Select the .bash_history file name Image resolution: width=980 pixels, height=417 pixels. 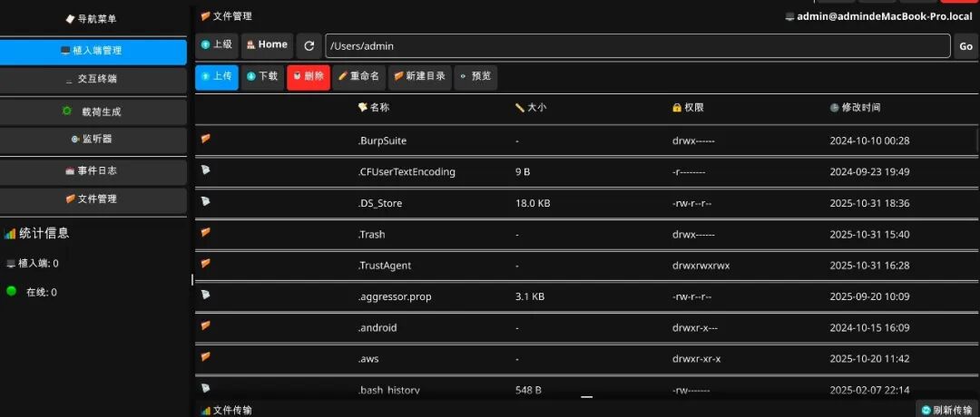[388, 391]
